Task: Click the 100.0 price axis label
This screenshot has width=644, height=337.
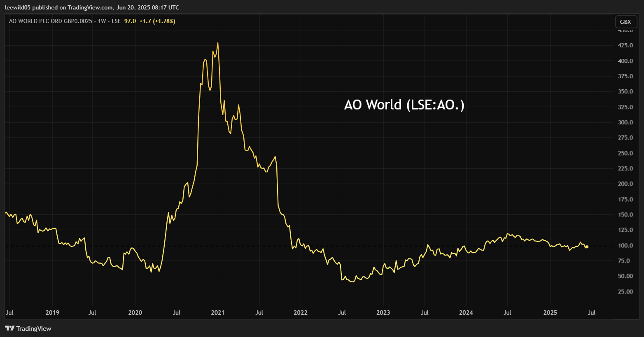Action: (625, 245)
